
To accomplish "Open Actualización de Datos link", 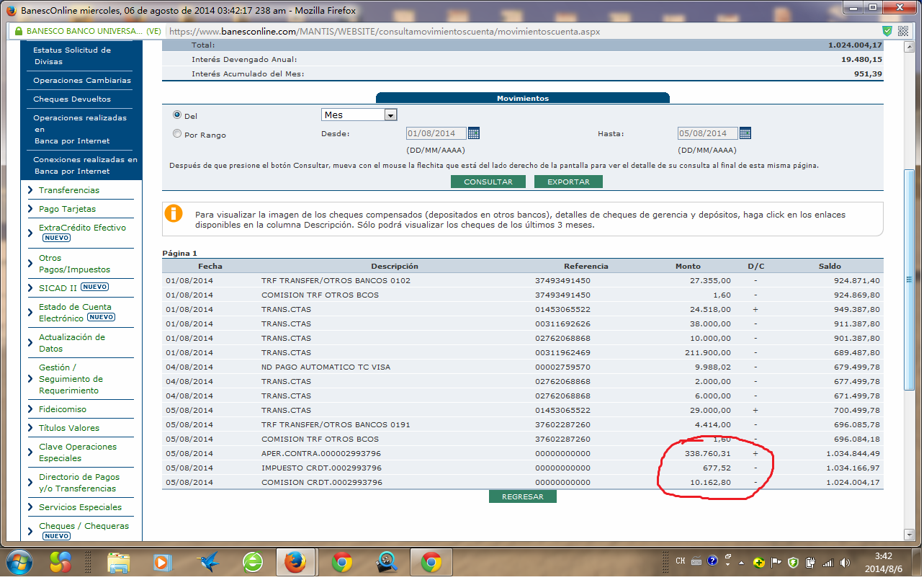I will click(x=72, y=342).
